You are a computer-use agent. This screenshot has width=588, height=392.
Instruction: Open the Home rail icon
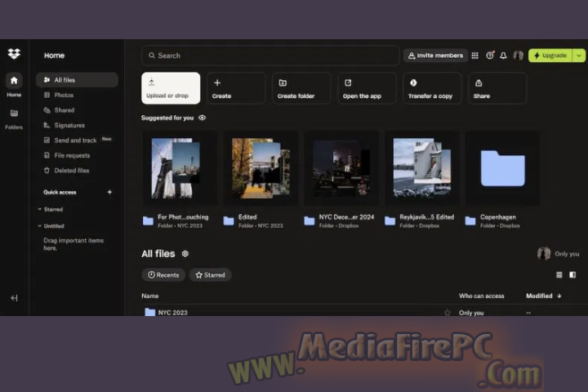[14, 81]
